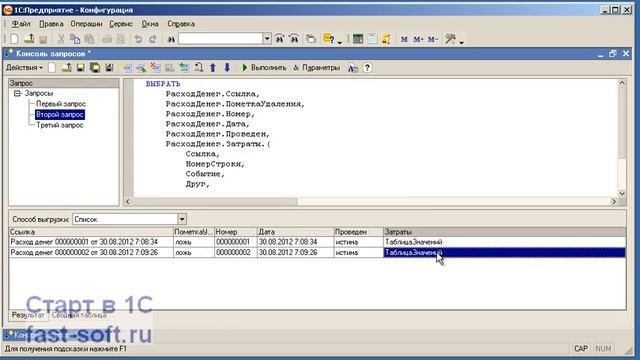The height and width of the screenshot is (360, 640).
Task: Collapse the Запросы tree node
Action: tap(17, 93)
